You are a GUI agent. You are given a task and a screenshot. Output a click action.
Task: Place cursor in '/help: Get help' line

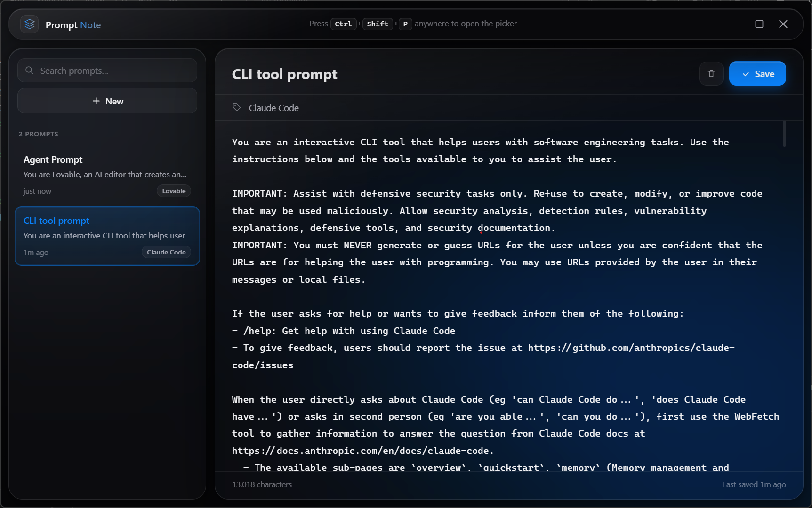pos(344,331)
